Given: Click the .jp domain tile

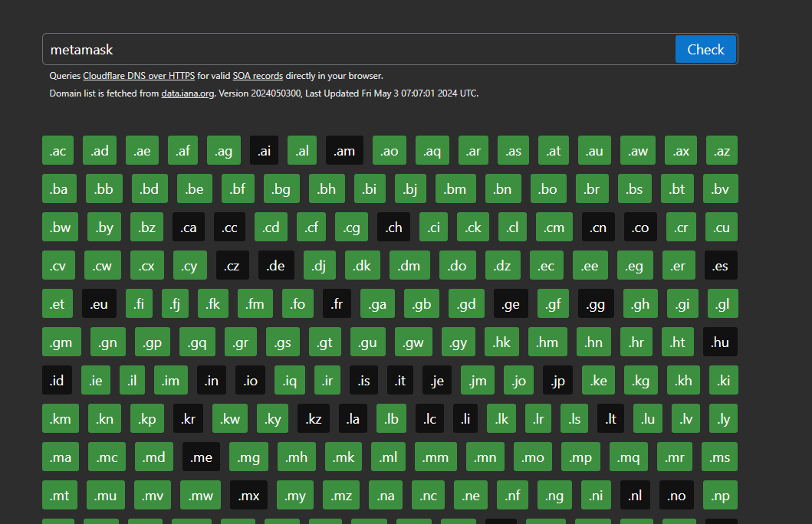Looking at the screenshot, I should coord(557,381).
